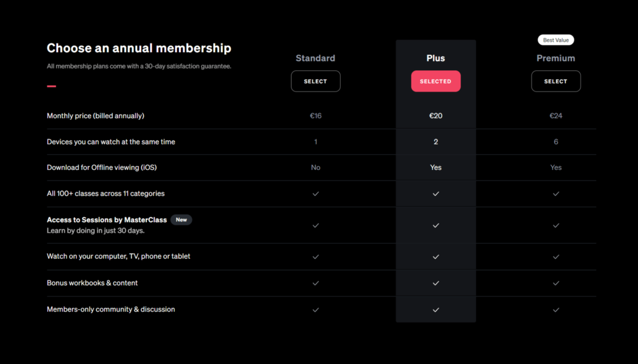This screenshot has width=638, height=364.
Task: Click Plus checkmark for All 100+ classes
Action: coord(436,194)
